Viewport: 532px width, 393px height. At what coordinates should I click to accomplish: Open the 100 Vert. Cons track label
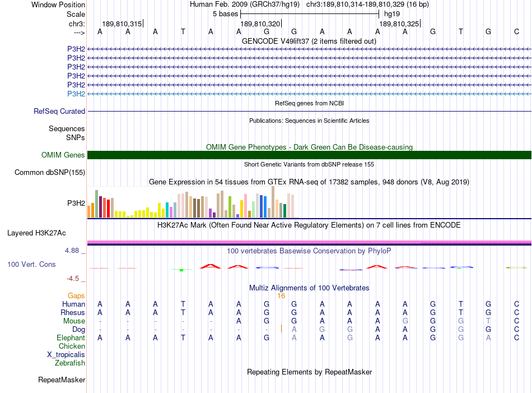point(31,264)
